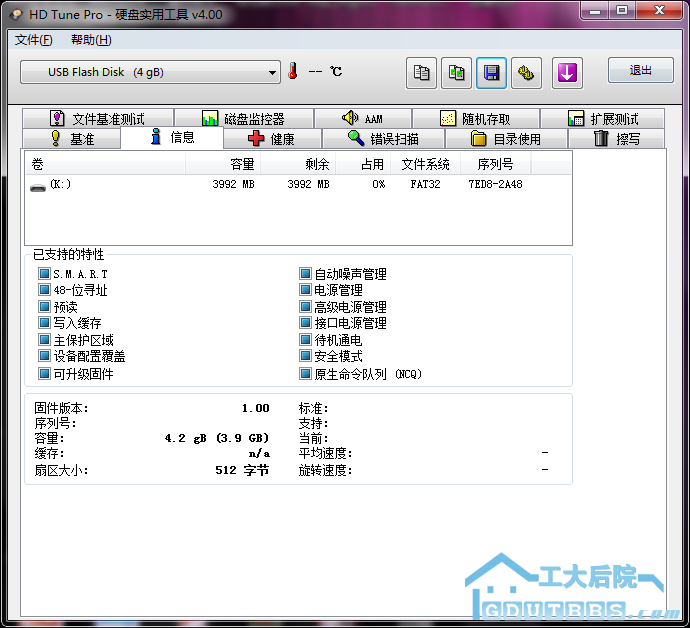Click the sector size value 512 字节
The image size is (690, 628).
(x=242, y=470)
